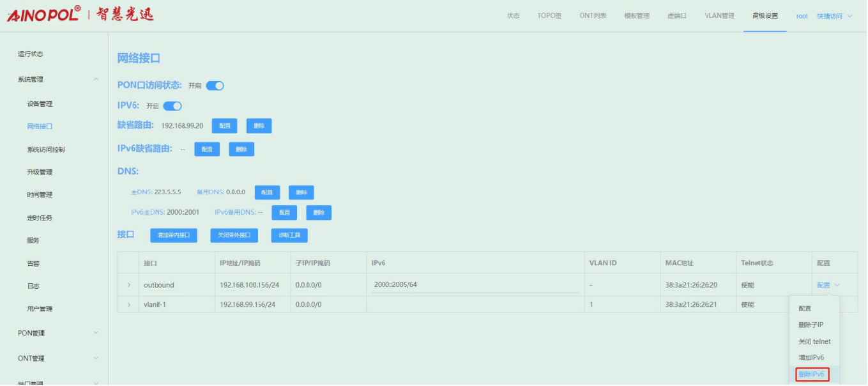Viewport: 868px width, 386px height.
Task: Select 增加IPv6 menu entry
Action: click(x=811, y=358)
